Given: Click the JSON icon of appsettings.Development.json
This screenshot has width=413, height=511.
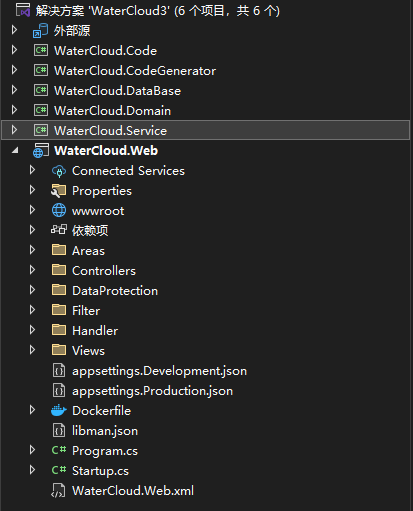Looking at the screenshot, I should pyautogui.click(x=59, y=371).
